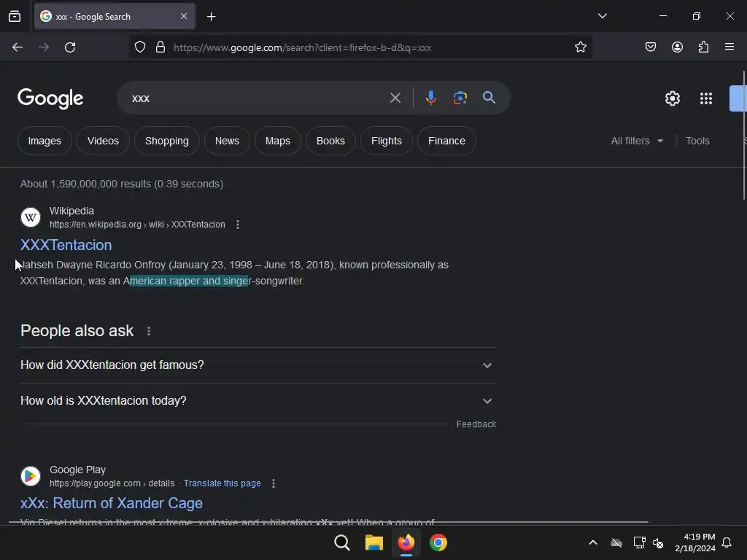The width and height of the screenshot is (747, 560).
Task: Open muted volume tray icon
Action: 658,542
